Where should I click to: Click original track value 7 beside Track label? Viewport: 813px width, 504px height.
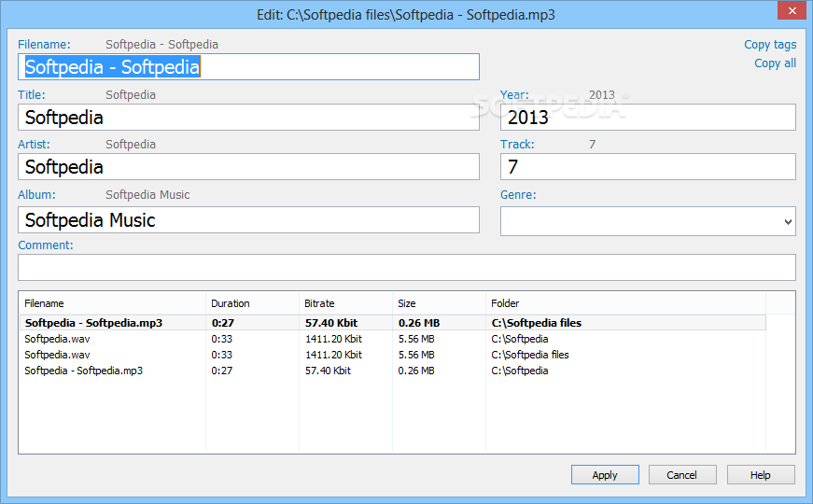tap(592, 144)
